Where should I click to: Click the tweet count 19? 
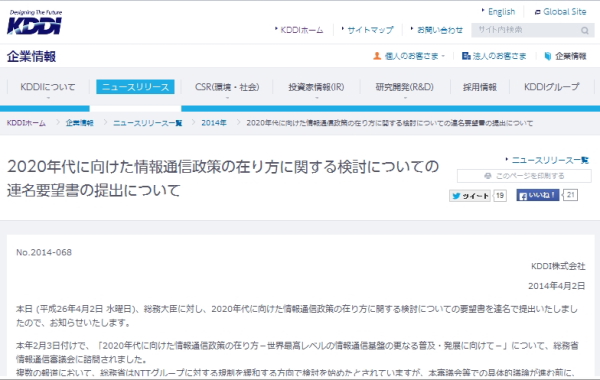[500, 196]
